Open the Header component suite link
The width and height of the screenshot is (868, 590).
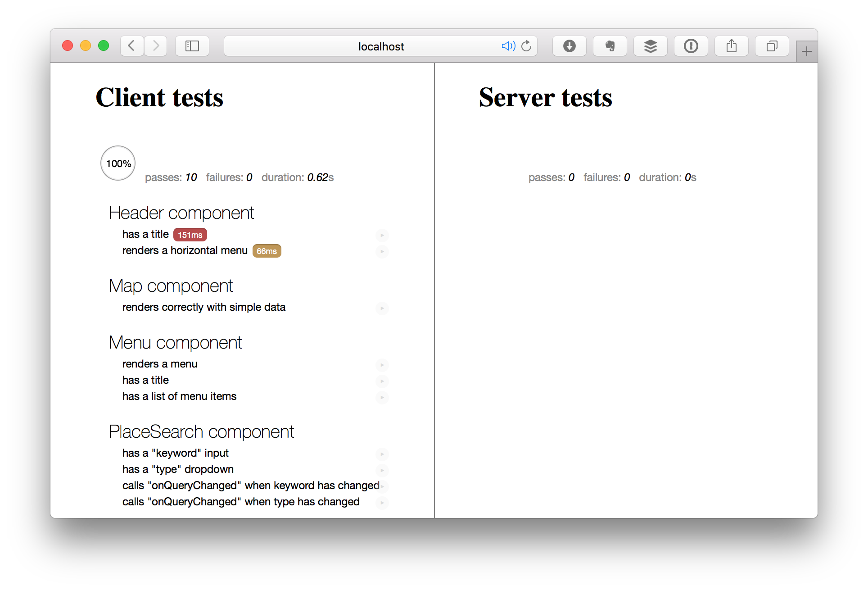tap(181, 213)
